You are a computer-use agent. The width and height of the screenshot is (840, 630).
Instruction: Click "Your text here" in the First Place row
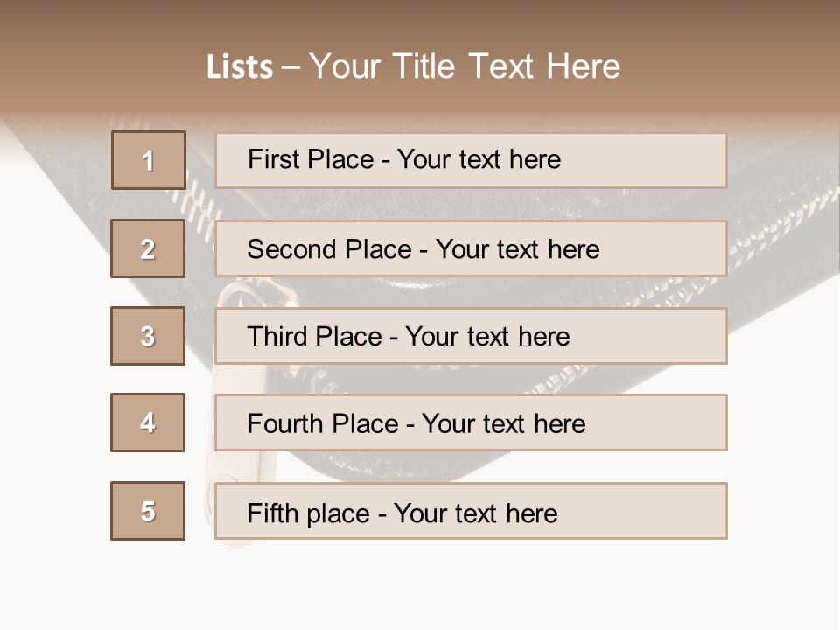479,159
